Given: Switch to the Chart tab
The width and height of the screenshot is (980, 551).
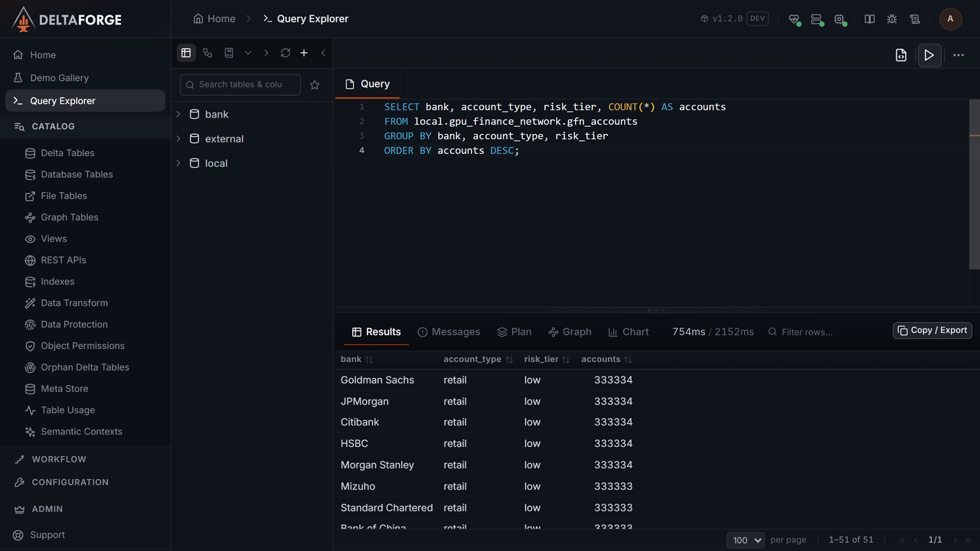Looking at the screenshot, I should click(628, 332).
